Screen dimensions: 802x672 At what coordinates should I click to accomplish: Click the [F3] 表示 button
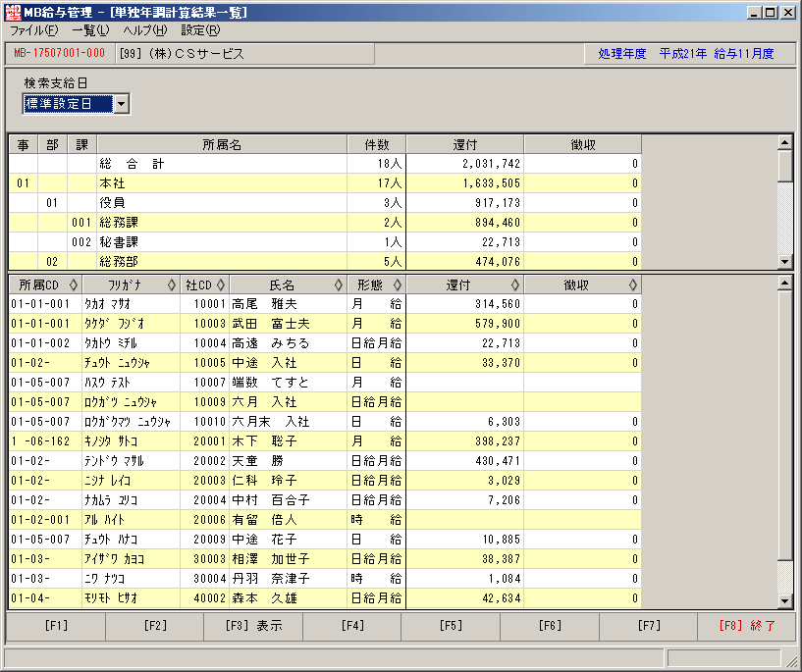(253, 626)
